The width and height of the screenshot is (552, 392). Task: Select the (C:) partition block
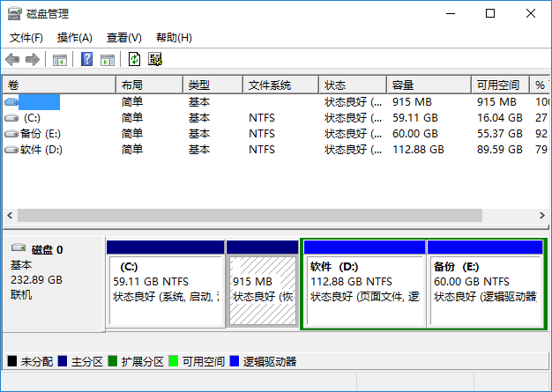coord(166,284)
